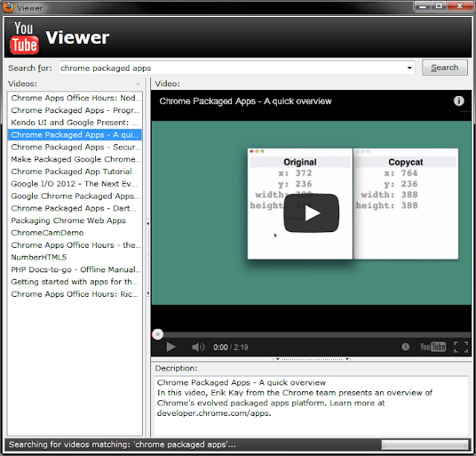Open the video on YouTube via the logo icon
Viewport: 476px width, 456px height.
pyautogui.click(x=433, y=347)
